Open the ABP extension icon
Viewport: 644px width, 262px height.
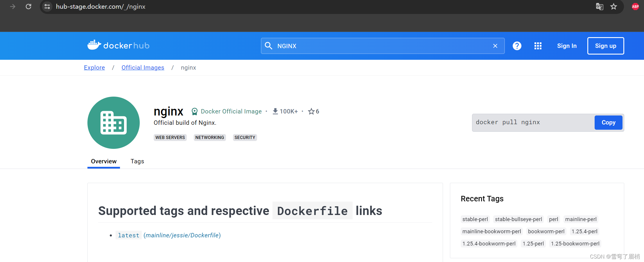635,6
